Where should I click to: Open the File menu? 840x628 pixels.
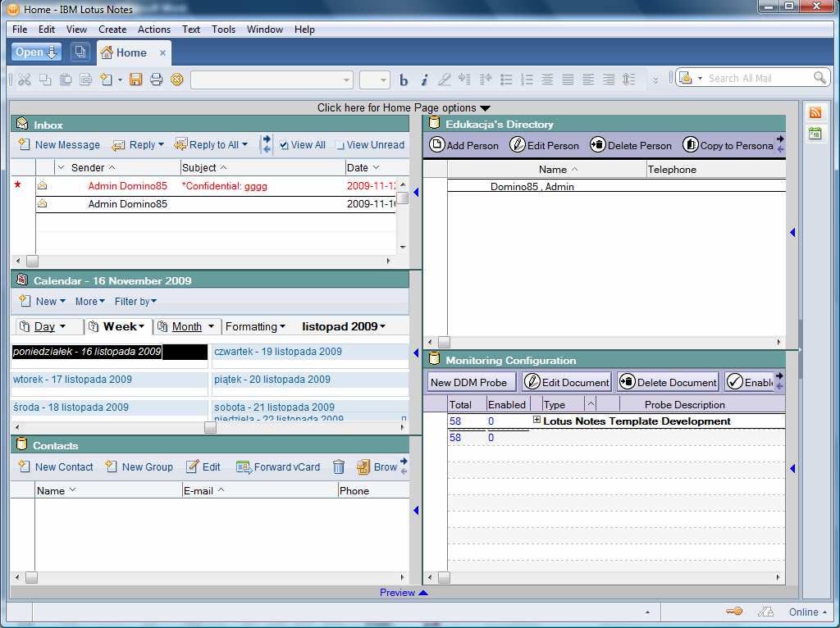[20, 30]
